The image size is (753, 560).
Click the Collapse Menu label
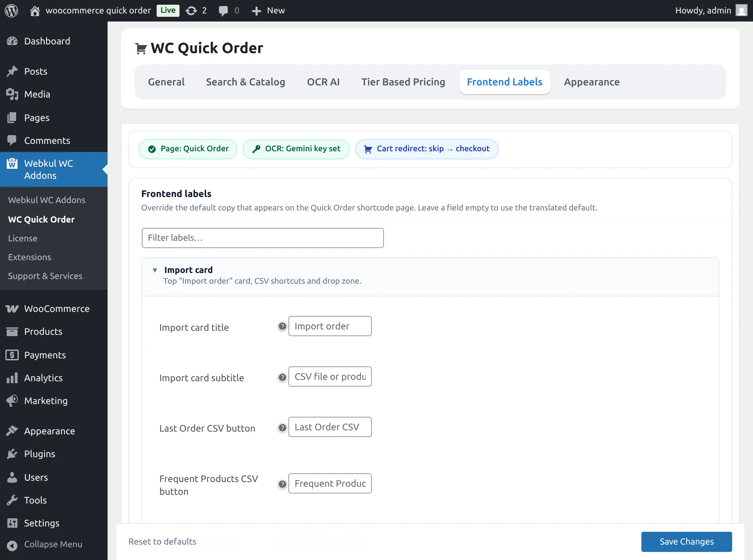53,544
